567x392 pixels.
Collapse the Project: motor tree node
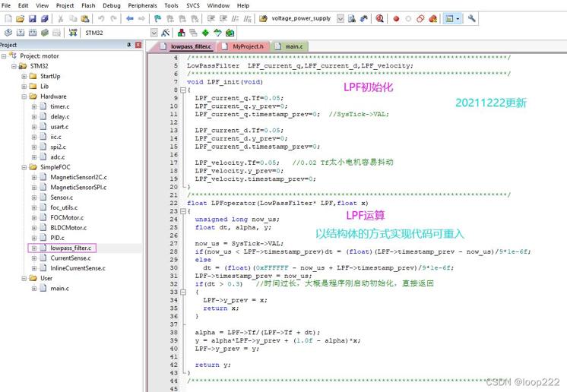pos(4,56)
